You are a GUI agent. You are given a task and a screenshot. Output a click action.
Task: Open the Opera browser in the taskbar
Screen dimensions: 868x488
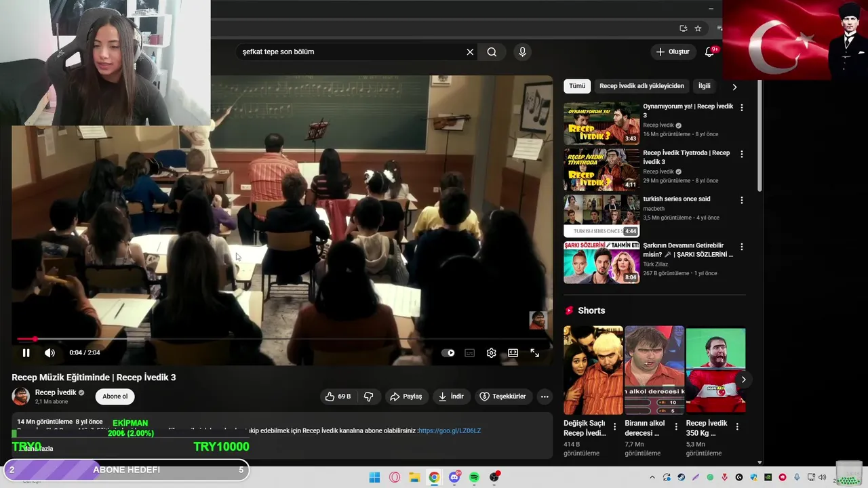(x=395, y=477)
